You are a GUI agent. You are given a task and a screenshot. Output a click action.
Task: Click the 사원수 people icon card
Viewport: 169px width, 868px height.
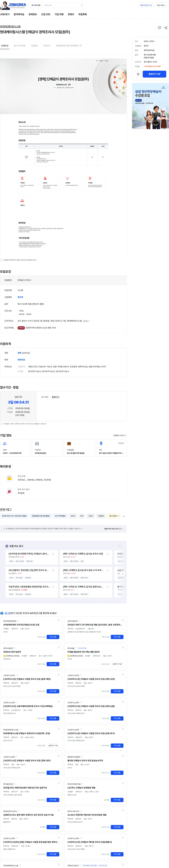pyautogui.click(x=15, y=448)
